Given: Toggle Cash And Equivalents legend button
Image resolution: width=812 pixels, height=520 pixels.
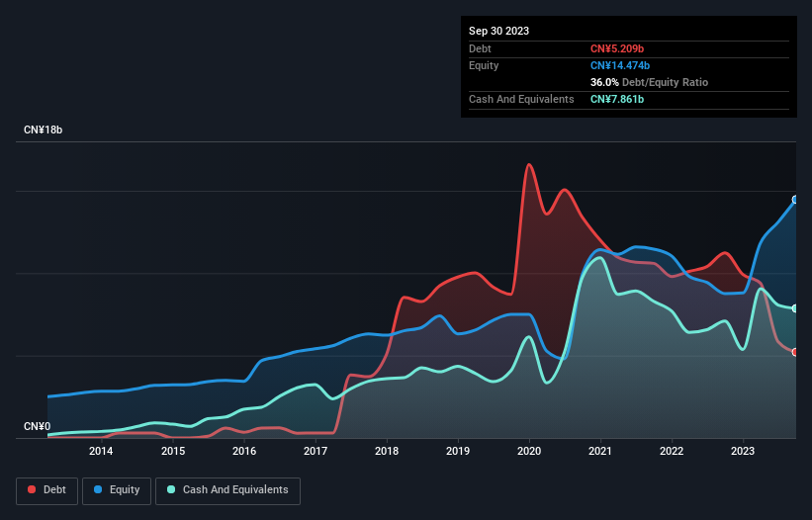Looking at the screenshot, I should (227, 490).
